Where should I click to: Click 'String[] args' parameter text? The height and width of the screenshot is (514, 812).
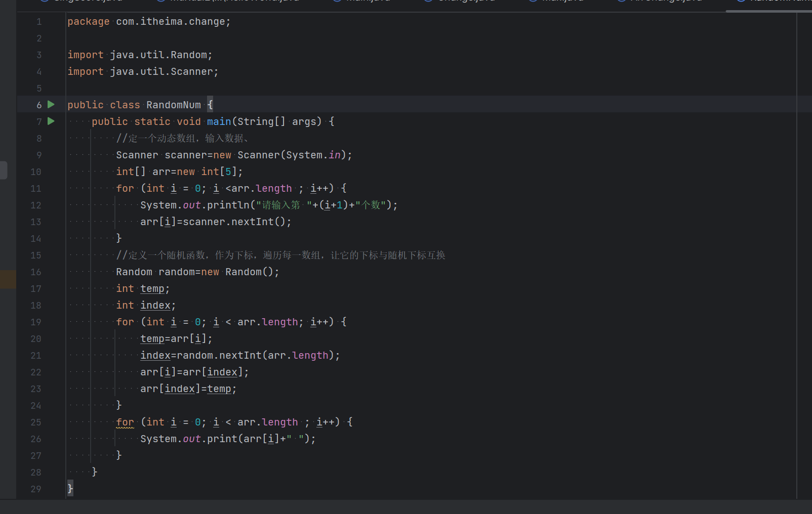pyautogui.click(x=277, y=122)
